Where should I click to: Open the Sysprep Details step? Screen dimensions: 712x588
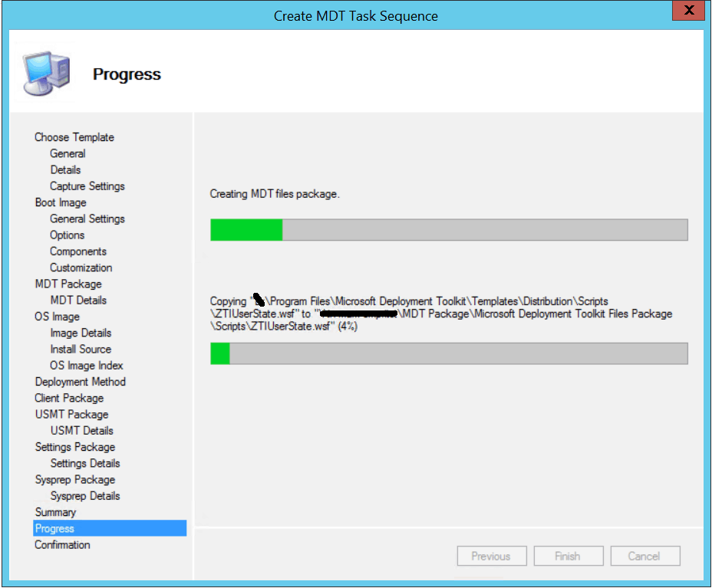(x=85, y=496)
